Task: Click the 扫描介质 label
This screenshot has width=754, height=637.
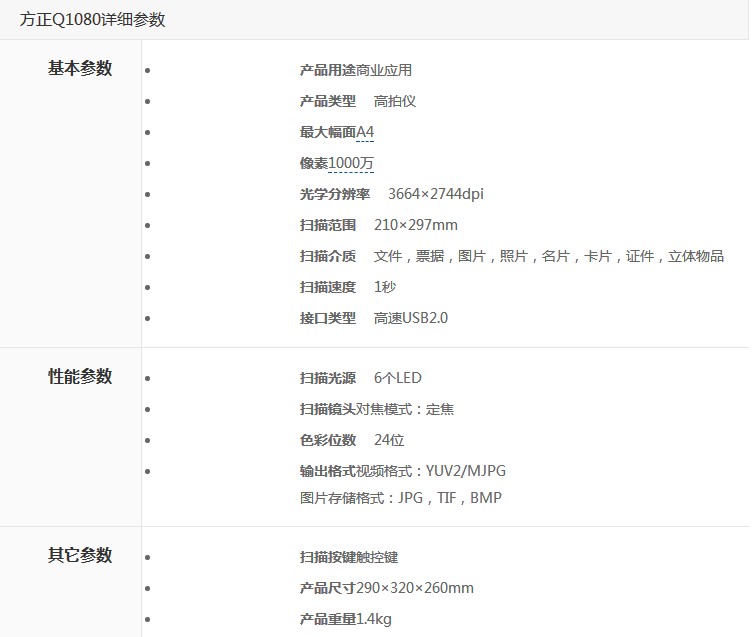Action: click(x=327, y=256)
